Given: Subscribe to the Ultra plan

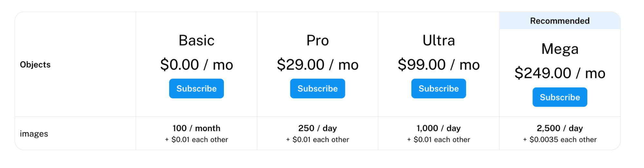Looking at the screenshot, I should [438, 89].
